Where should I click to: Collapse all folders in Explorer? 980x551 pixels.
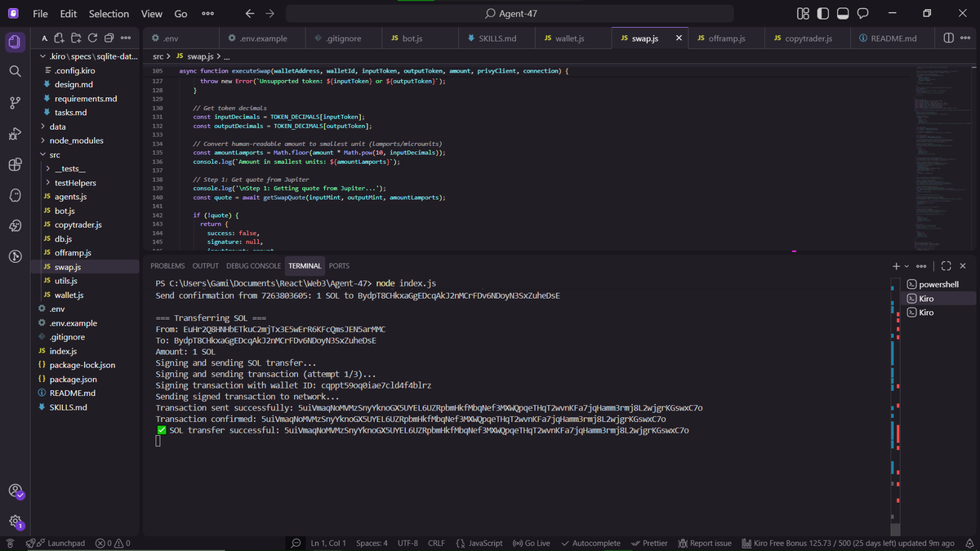109,38
